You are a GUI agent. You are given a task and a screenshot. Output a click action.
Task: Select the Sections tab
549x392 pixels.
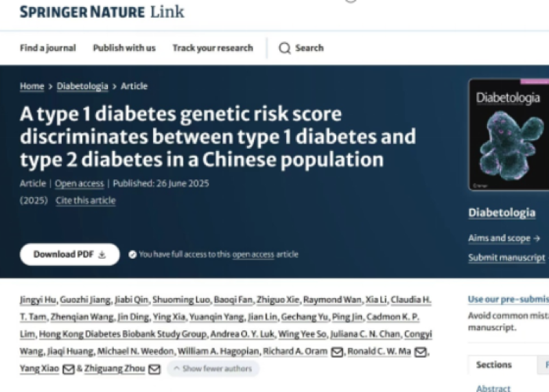click(x=494, y=365)
